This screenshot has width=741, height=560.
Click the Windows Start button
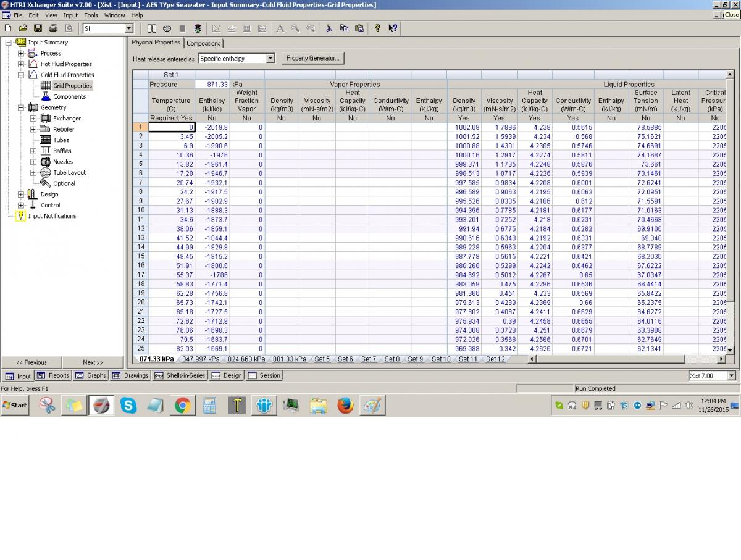click(15, 406)
